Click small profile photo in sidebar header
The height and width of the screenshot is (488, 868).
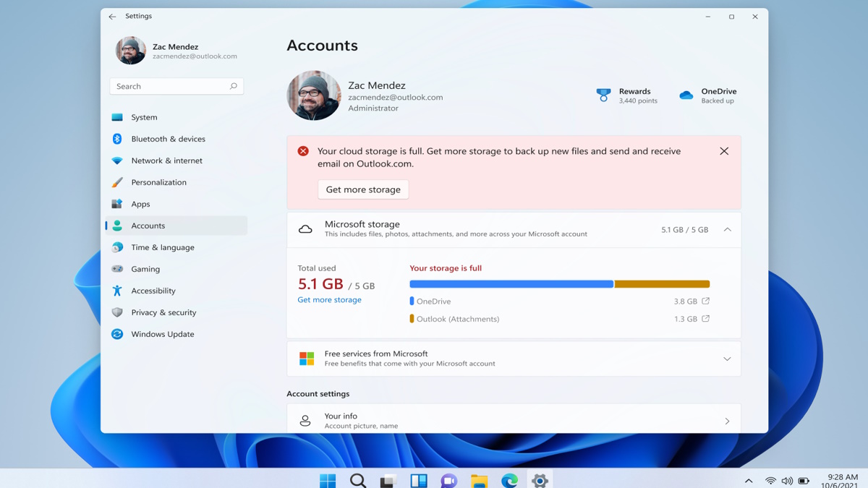[131, 51]
